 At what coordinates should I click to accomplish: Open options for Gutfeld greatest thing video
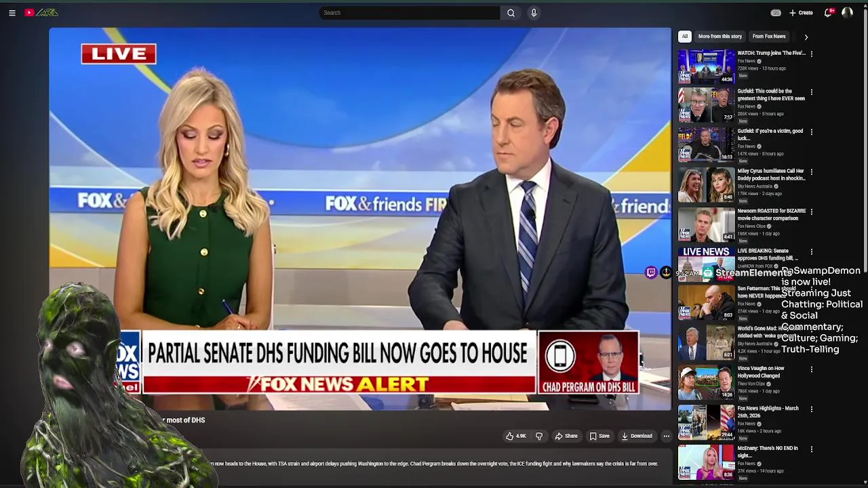coord(811,91)
